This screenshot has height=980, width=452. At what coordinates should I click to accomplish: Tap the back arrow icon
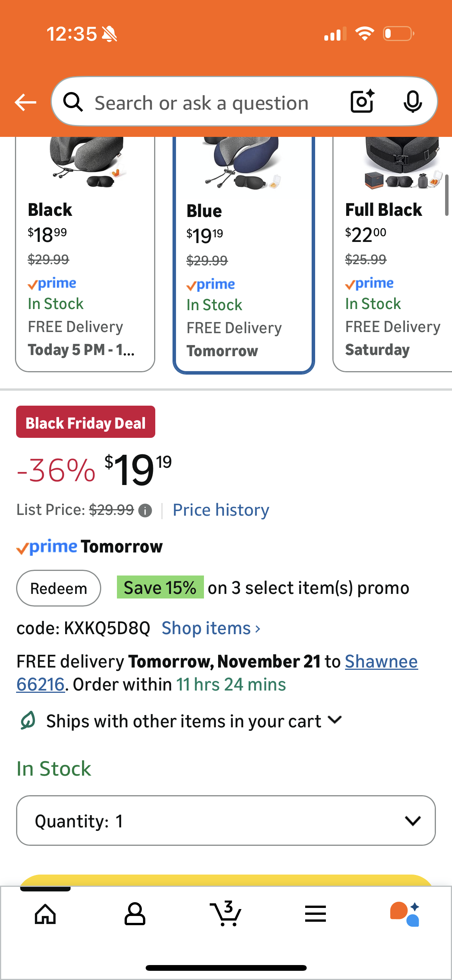click(x=25, y=102)
